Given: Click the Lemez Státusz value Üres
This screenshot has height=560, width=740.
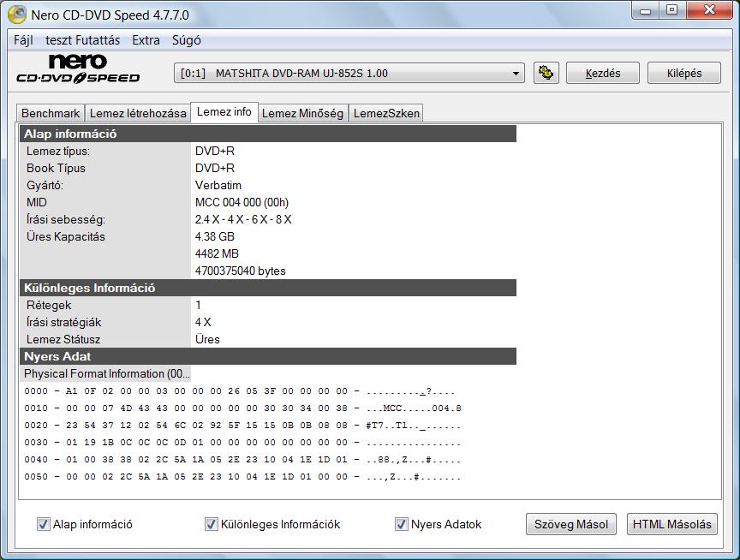Looking at the screenshot, I should point(207,339).
